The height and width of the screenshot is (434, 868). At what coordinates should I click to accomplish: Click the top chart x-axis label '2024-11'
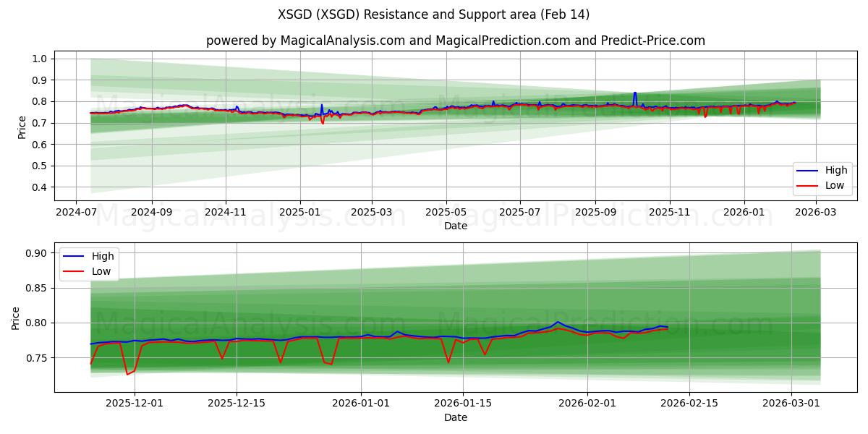pyautogui.click(x=226, y=213)
